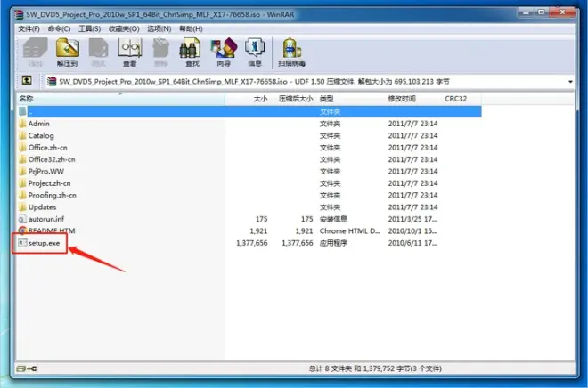Select the Office32.zh-cn folder row
This screenshot has width=588, height=388.
point(249,159)
